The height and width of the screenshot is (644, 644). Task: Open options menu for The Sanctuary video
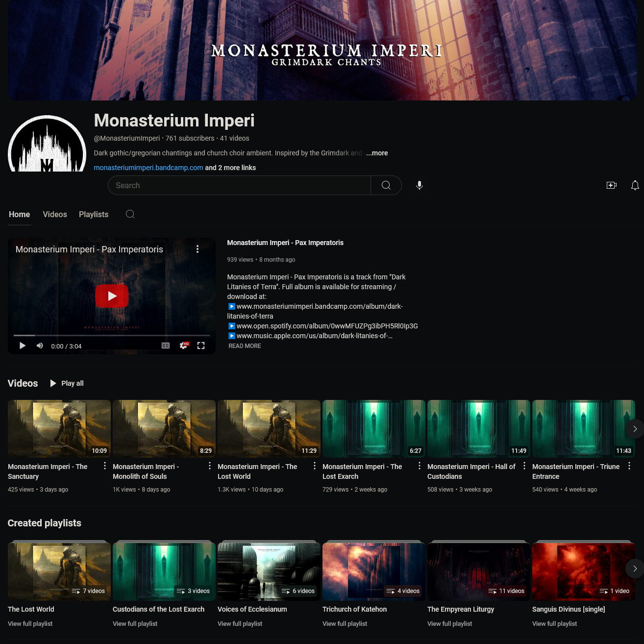coord(105,466)
